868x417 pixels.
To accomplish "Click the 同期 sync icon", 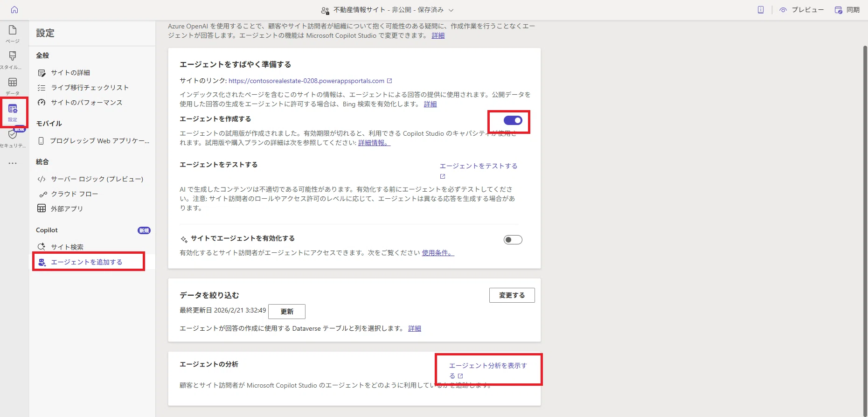I will (839, 10).
